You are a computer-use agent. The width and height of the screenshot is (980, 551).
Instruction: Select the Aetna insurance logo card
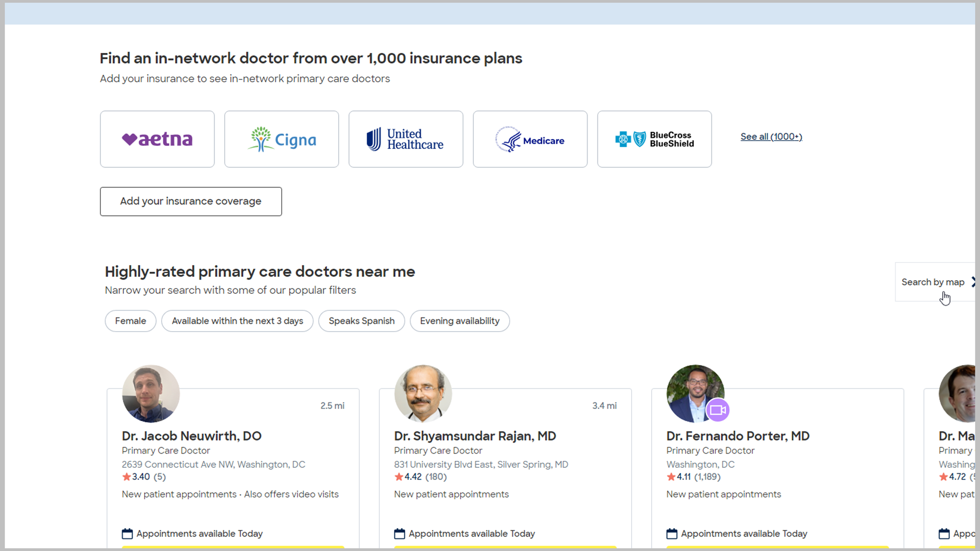click(157, 139)
